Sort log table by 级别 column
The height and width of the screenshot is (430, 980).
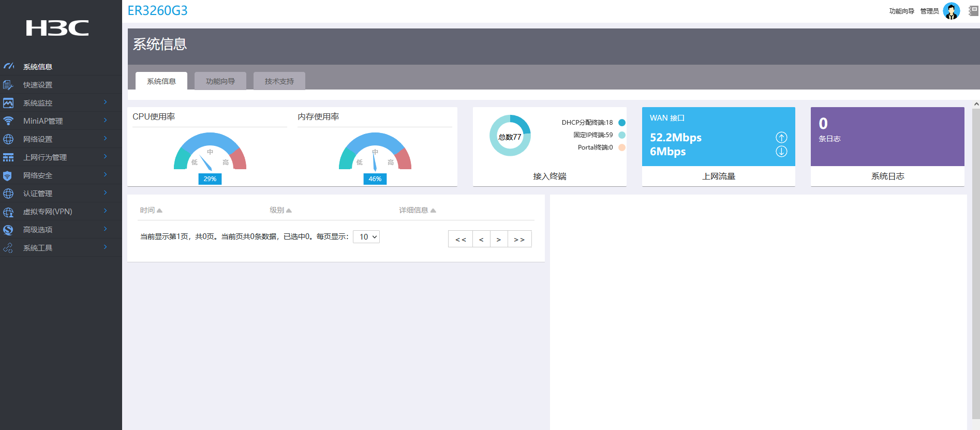(280, 210)
